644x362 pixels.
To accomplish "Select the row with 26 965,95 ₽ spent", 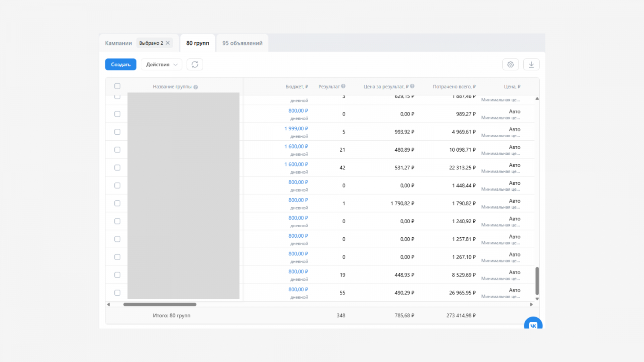I will [x=117, y=293].
